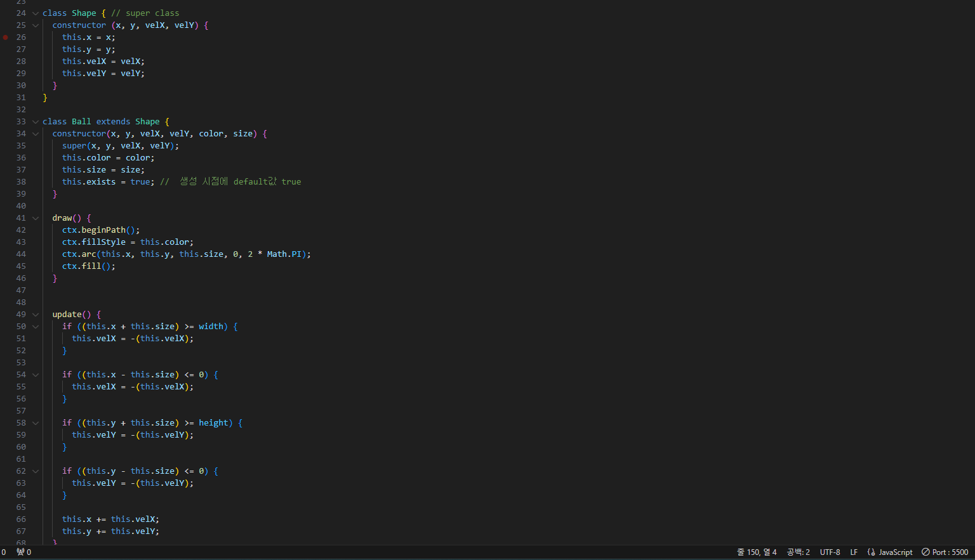
Task: Fold the if-block on line 62
Action: [36, 471]
